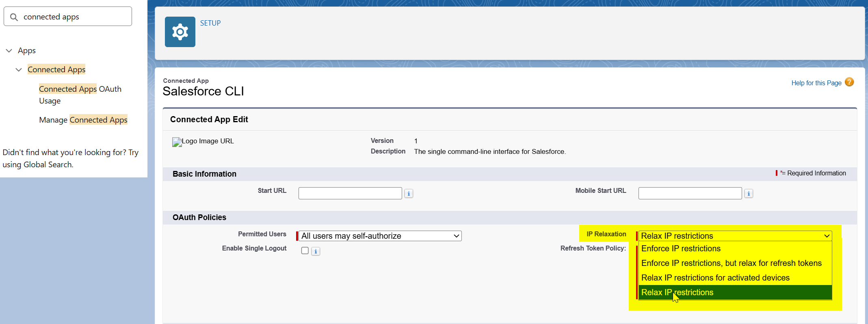Click the broken Logo Image URL thumbnail

point(177,142)
